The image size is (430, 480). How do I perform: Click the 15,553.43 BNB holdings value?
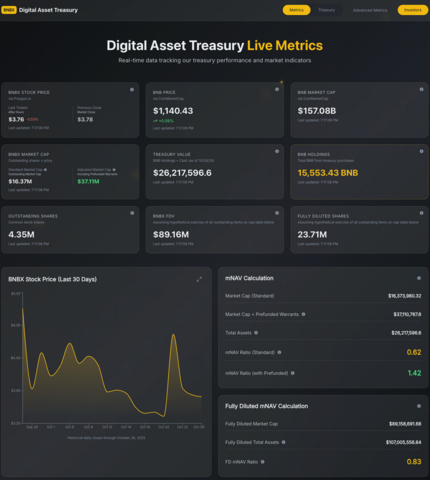point(328,173)
